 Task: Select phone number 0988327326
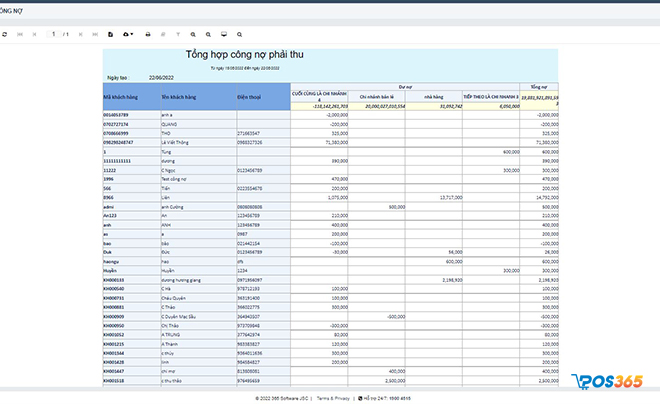pyautogui.click(x=249, y=142)
